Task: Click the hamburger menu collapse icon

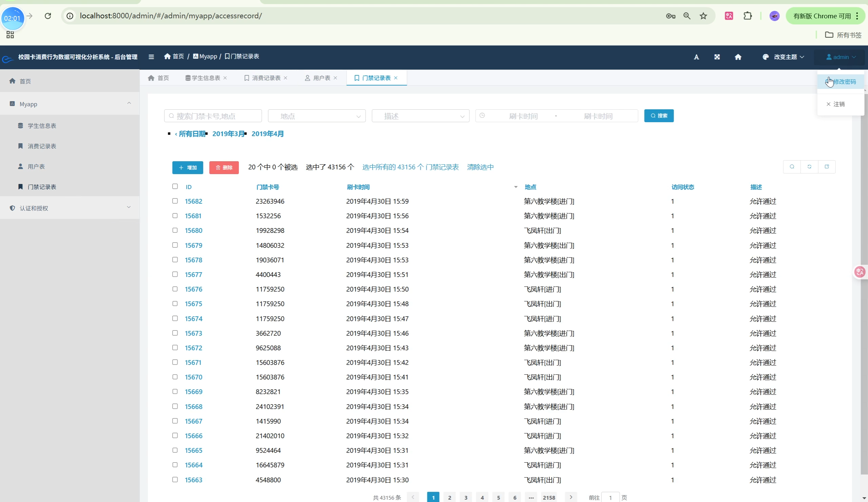Action: tap(151, 57)
